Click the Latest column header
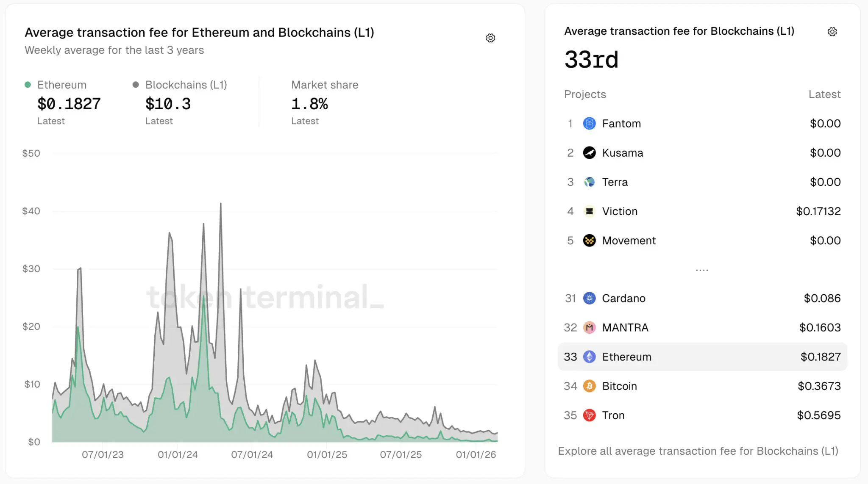Image resolution: width=868 pixels, height=484 pixels. click(x=824, y=94)
